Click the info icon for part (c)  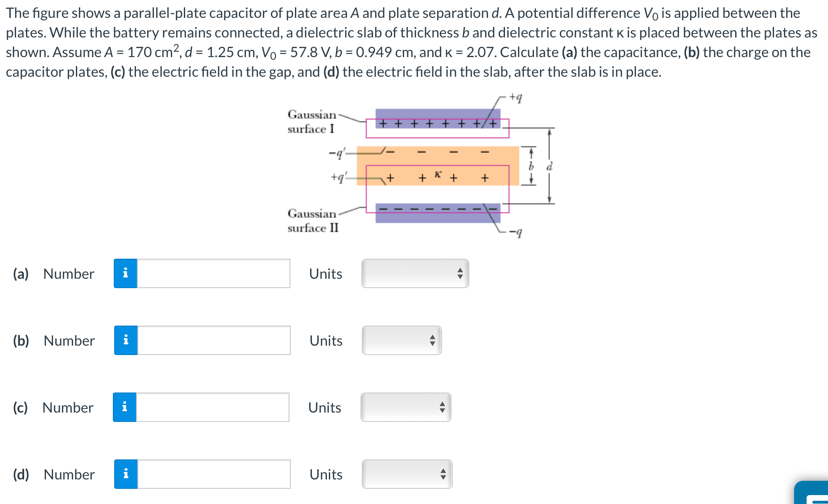125,407
